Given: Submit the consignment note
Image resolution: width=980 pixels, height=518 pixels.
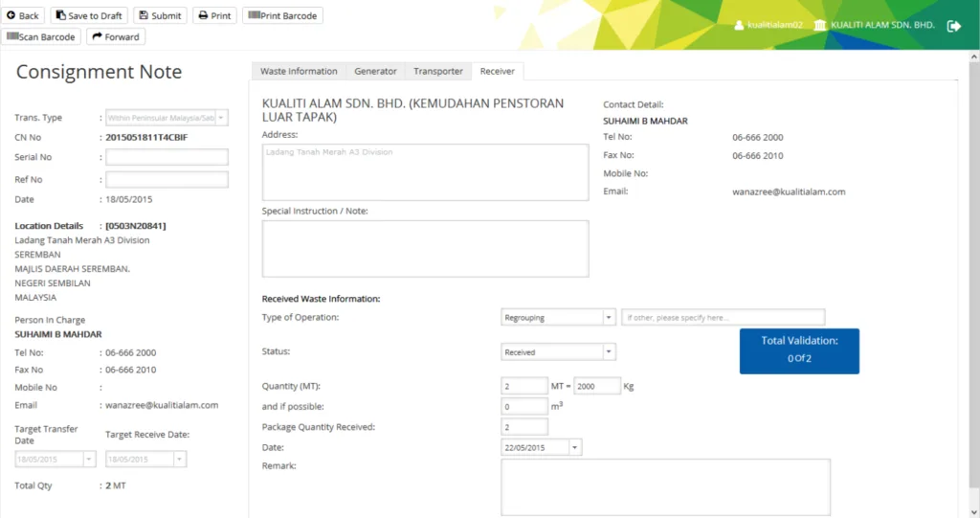Looking at the screenshot, I should click(x=160, y=15).
